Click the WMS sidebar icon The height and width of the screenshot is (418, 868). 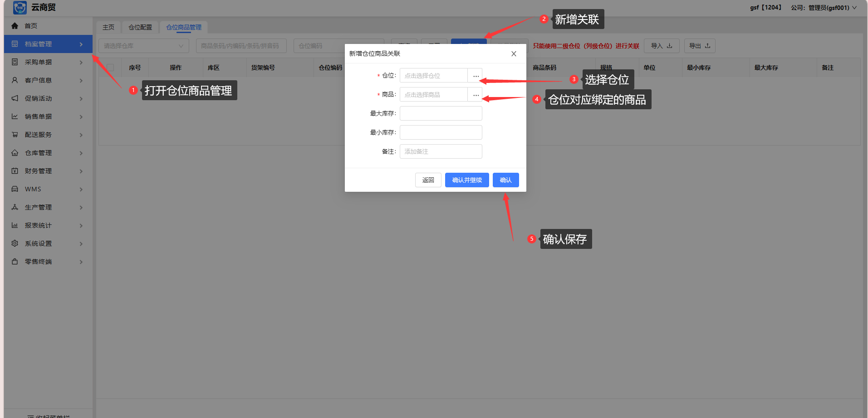pyautogui.click(x=15, y=189)
